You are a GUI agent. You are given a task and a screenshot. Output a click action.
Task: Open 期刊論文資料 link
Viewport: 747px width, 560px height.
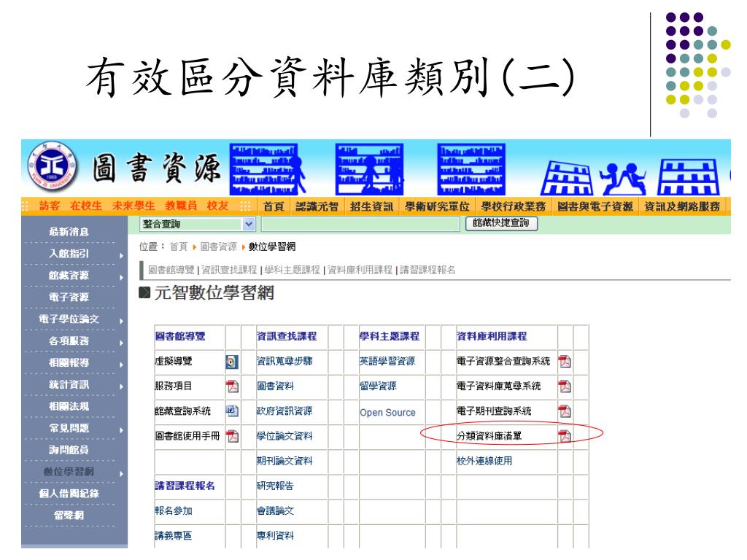[285, 461]
